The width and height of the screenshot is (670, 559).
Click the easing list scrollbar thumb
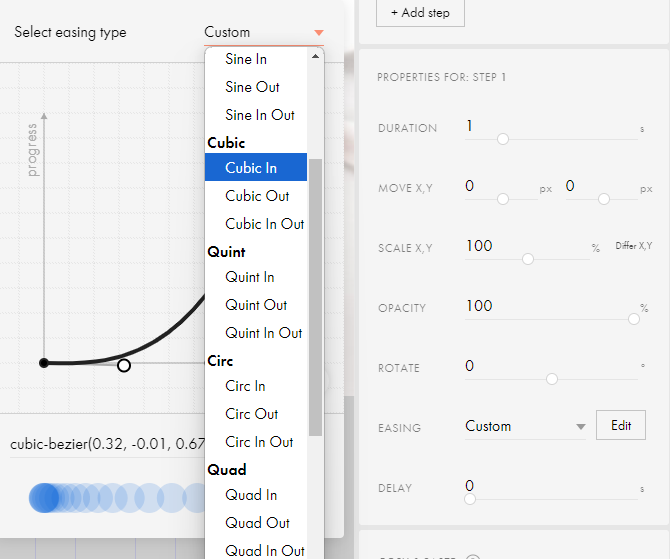(315, 297)
